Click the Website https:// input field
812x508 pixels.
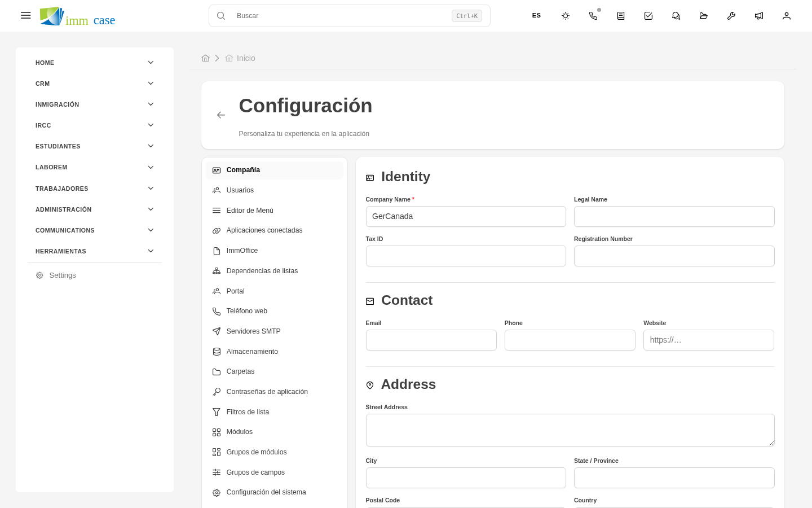pos(709,340)
